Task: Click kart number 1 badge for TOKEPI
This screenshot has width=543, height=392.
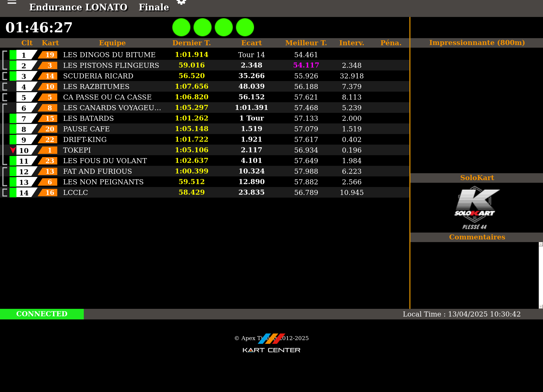Action: pyautogui.click(x=48, y=150)
